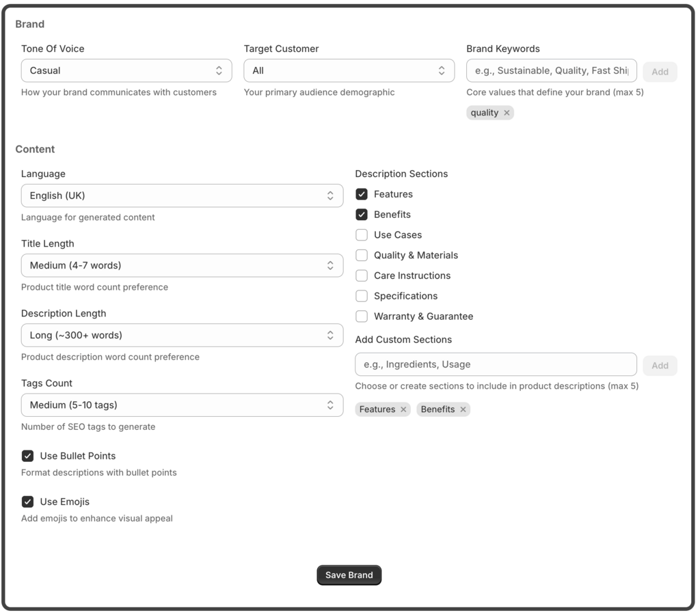Viewport: 700px width, 613px height.
Task: Focus the Brand Keywords input field
Action: (551, 70)
